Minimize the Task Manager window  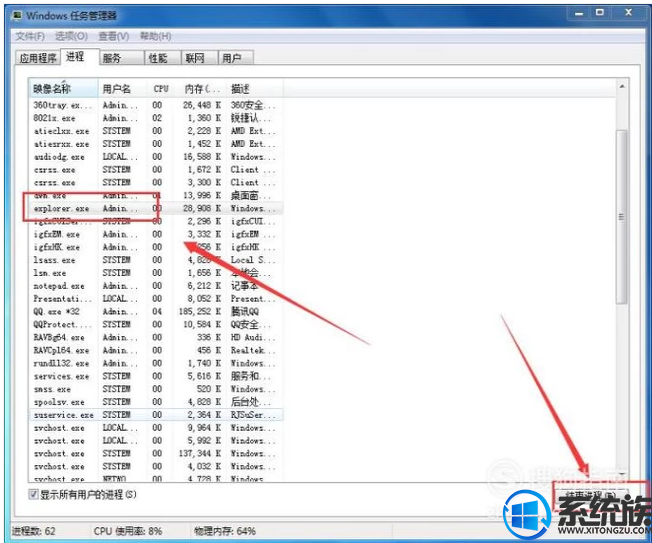click(579, 13)
